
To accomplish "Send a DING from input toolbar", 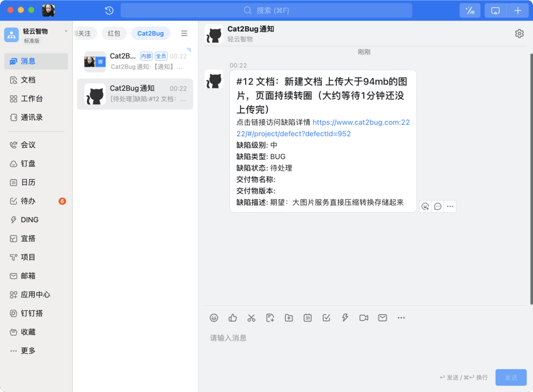I will [345, 318].
